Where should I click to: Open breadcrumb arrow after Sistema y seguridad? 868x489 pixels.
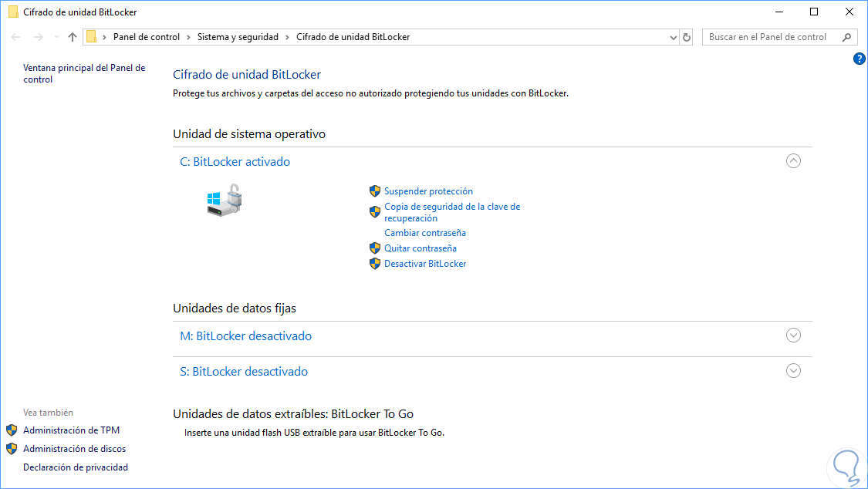pos(287,37)
